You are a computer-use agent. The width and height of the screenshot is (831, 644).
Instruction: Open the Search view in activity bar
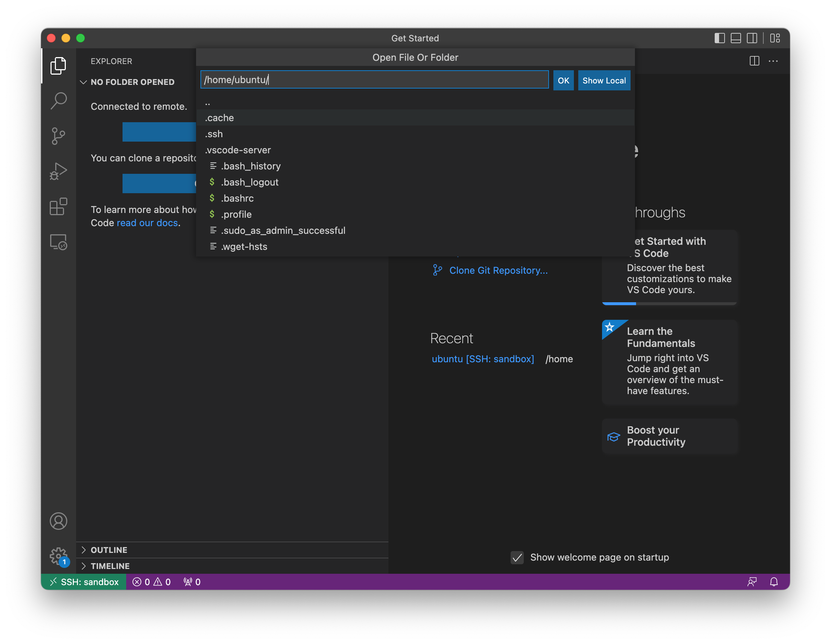pos(58,101)
